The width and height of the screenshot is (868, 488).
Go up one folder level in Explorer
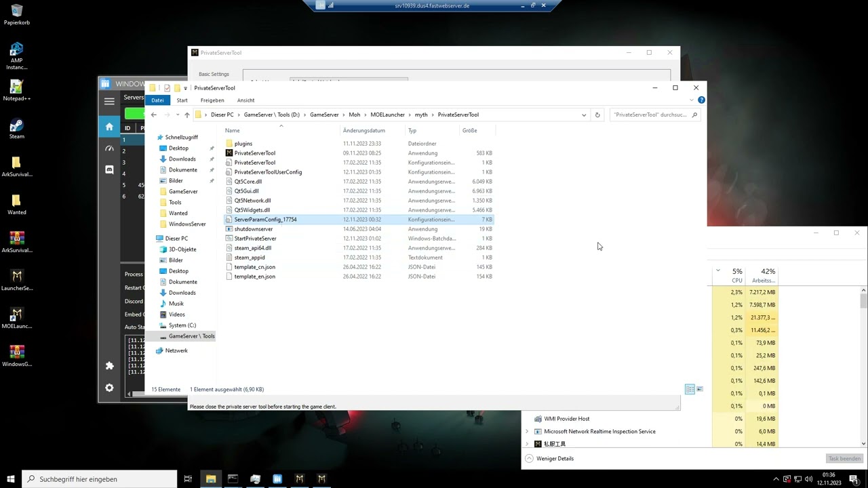(x=187, y=115)
